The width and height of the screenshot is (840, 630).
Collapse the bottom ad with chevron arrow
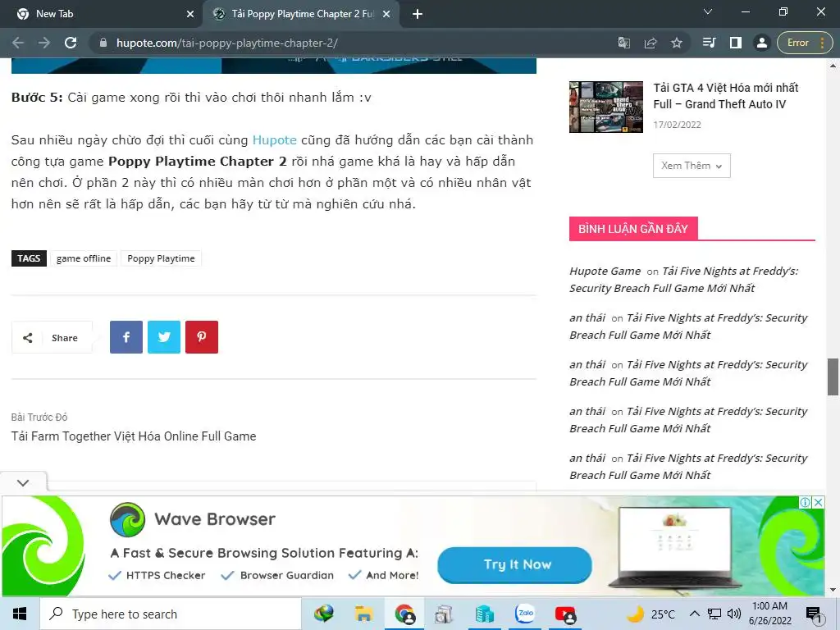pos(23,482)
